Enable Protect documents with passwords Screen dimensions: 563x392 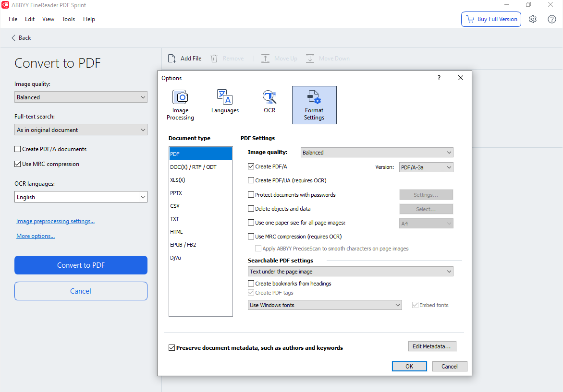pyautogui.click(x=251, y=195)
